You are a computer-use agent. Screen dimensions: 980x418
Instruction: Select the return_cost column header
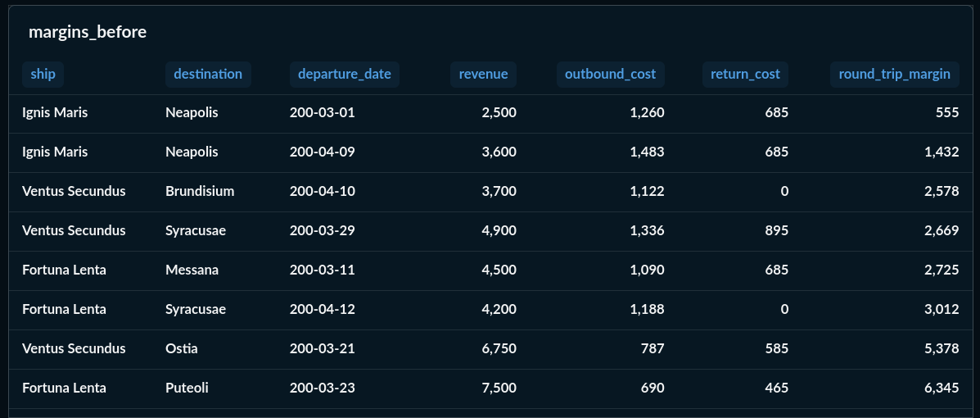745,74
